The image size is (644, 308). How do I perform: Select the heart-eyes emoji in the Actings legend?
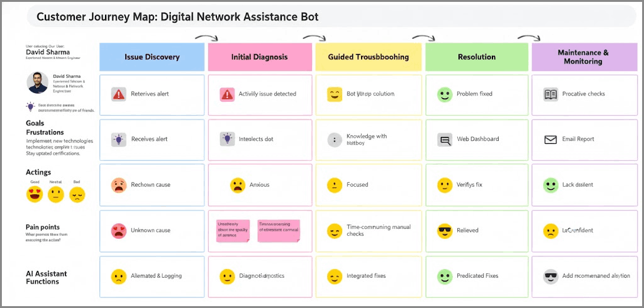tap(34, 195)
